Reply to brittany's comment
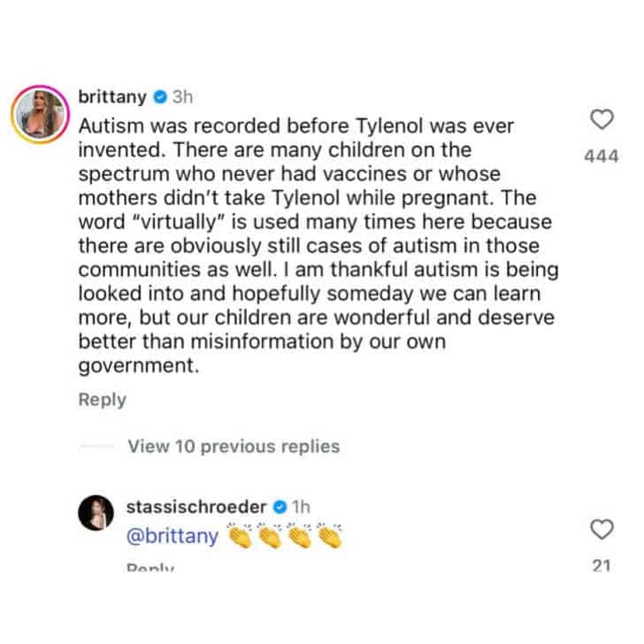This screenshot has width=644, height=644. [x=102, y=400]
